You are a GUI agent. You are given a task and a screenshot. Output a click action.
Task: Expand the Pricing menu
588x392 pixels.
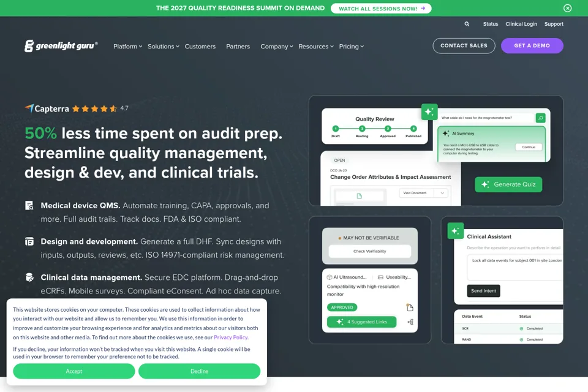(x=352, y=47)
